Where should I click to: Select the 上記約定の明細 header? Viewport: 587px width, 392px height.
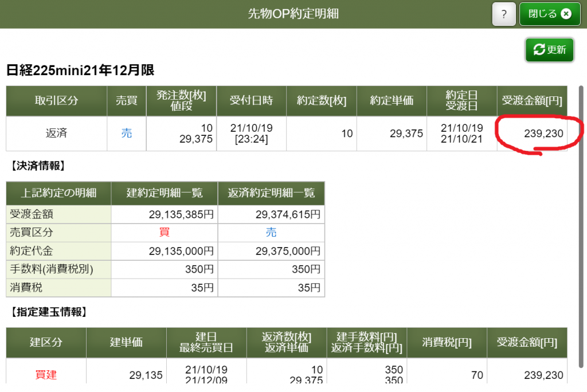59,193
